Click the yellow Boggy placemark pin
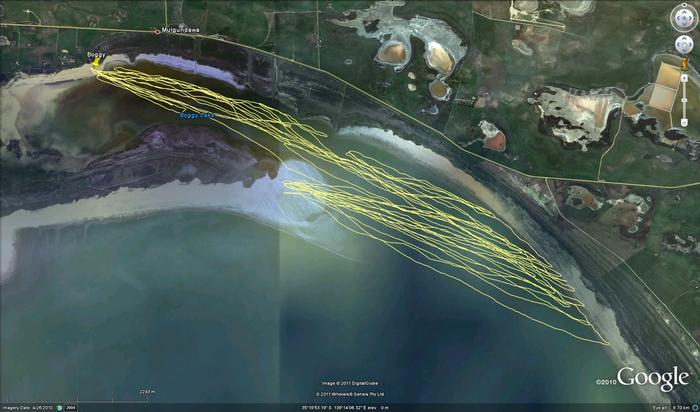The height and width of the screenshot is (412, 700). [x=96, y=65]
